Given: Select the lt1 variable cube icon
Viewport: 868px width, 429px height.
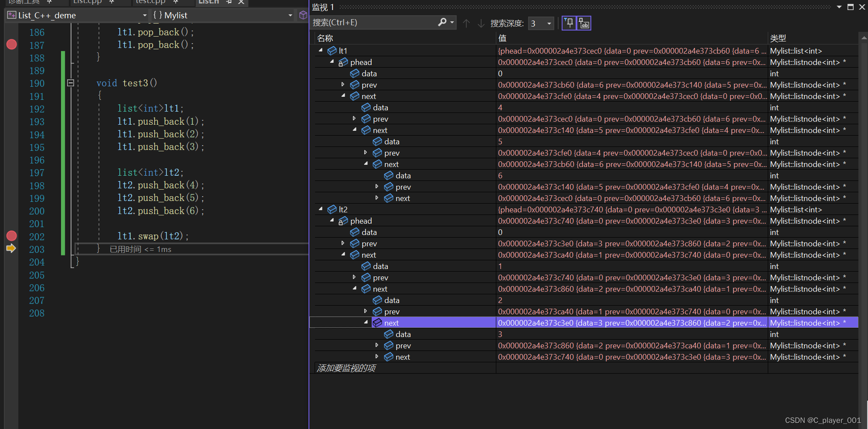Looking at the screenshot, I should point(332,51).
